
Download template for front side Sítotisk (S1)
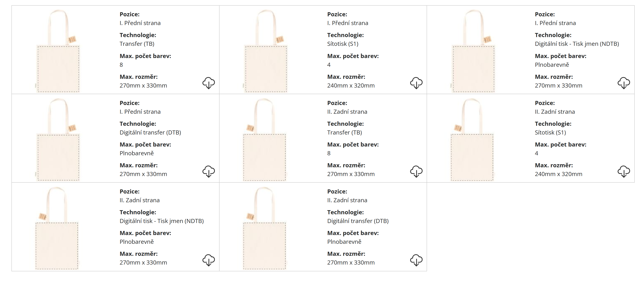416,83
